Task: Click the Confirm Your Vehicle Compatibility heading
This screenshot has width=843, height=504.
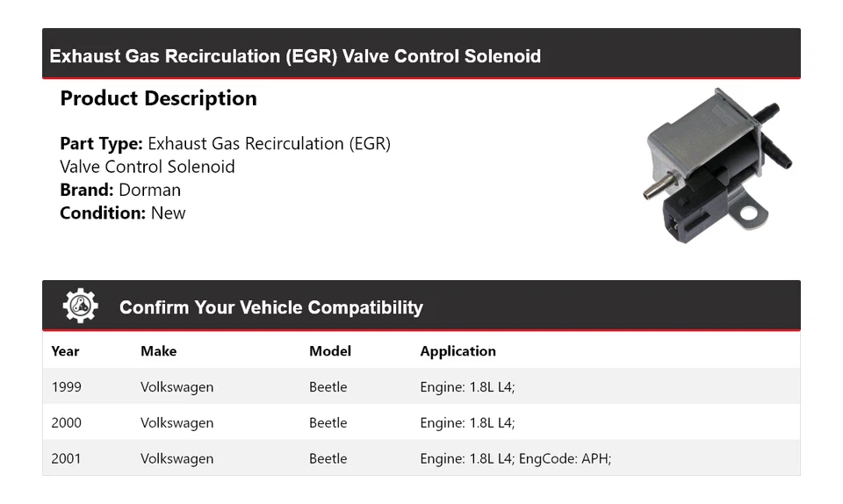Action: click(270, 307)
